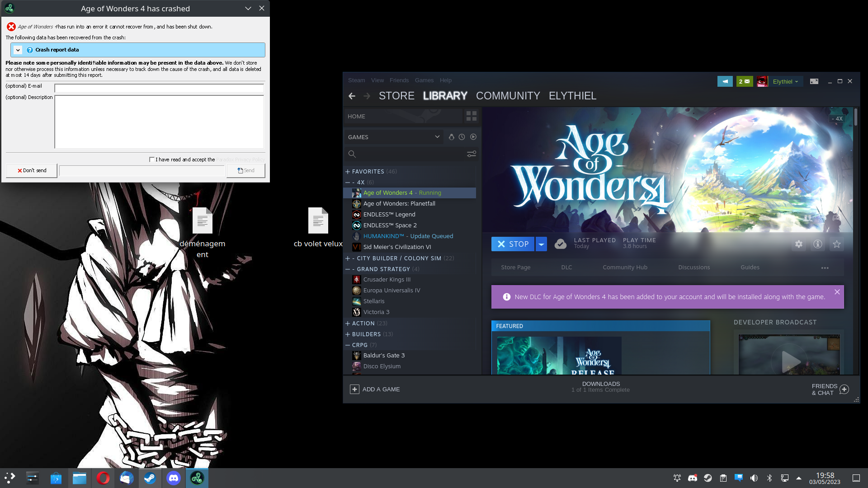The image size is (868, 488).
Task: Expand the ACTION collection
Action: coord(348,324)
